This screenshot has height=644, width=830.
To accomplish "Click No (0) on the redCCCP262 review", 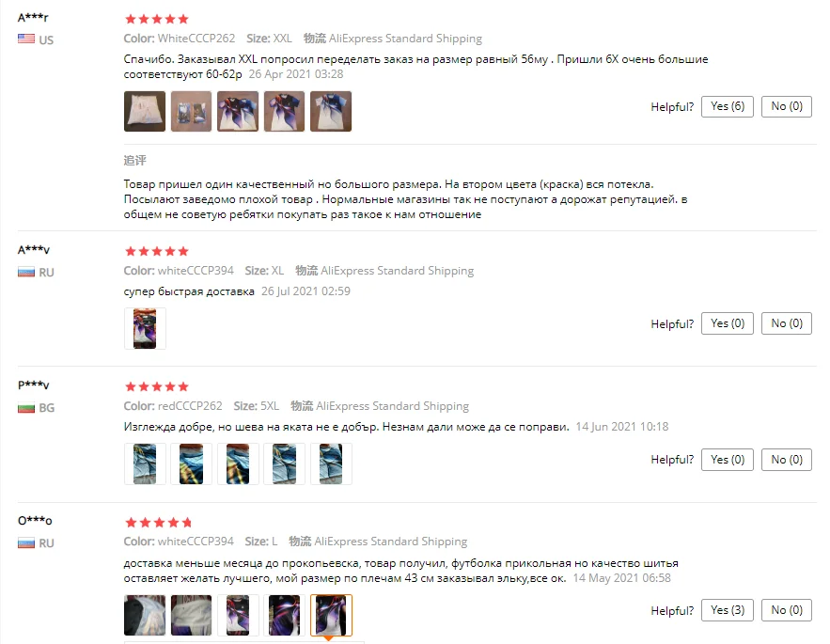I will pos(786,460).
